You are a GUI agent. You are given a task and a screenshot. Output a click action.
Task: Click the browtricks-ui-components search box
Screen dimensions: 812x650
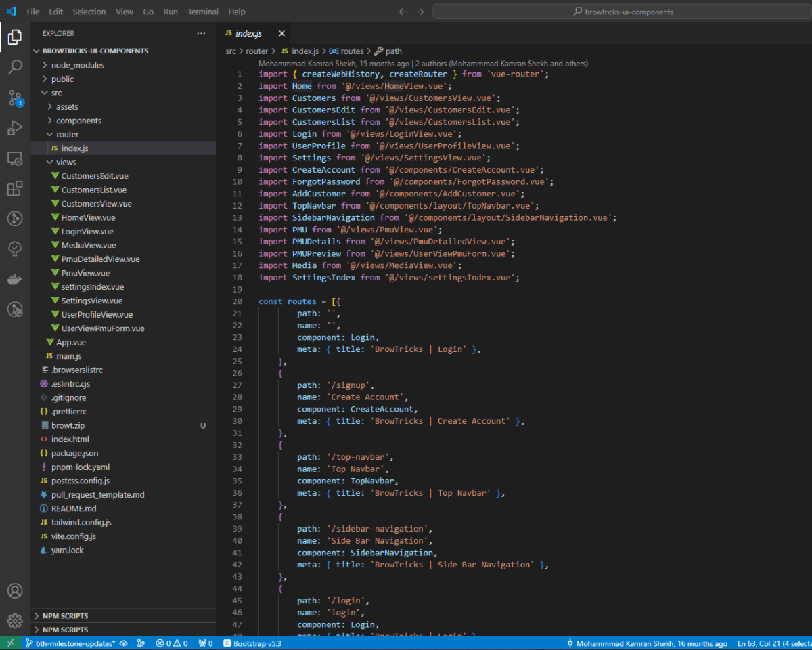tap(623, 12)
